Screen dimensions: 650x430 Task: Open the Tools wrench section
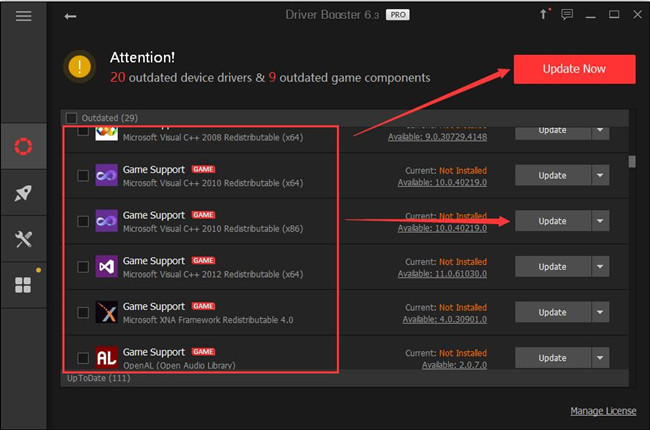pyautogui.click(x=23, y=239)
